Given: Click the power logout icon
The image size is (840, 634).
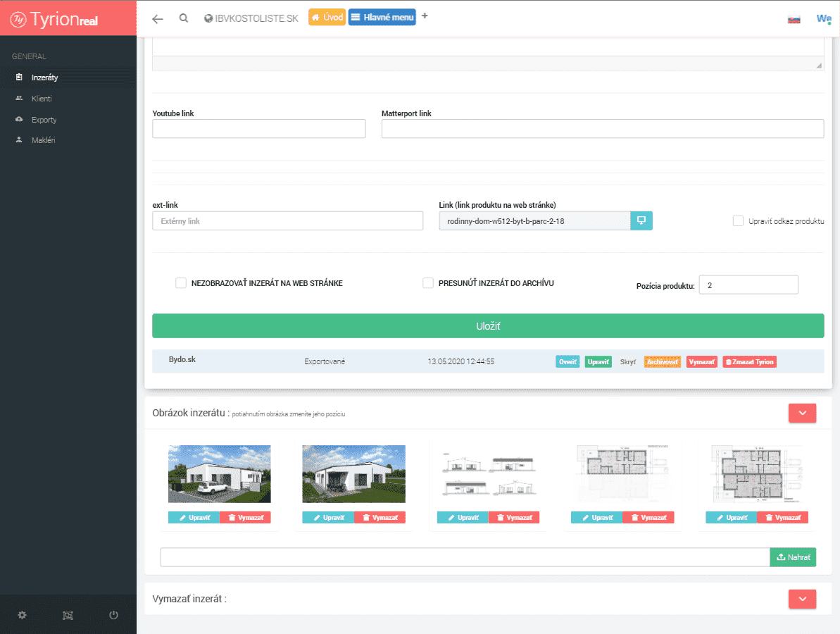Looking at the screenshot, I should [x=113, y=615].
